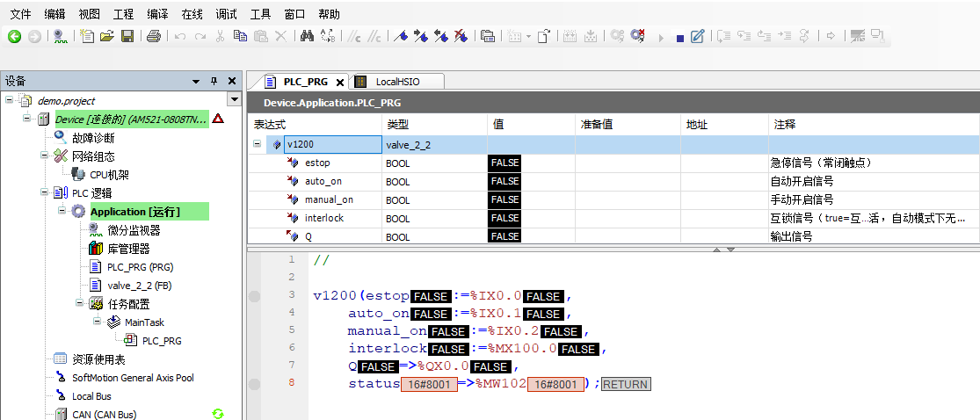
Task: Click the Print icon in toolbar
Action: pyautogui.click(x=154, y=36)
